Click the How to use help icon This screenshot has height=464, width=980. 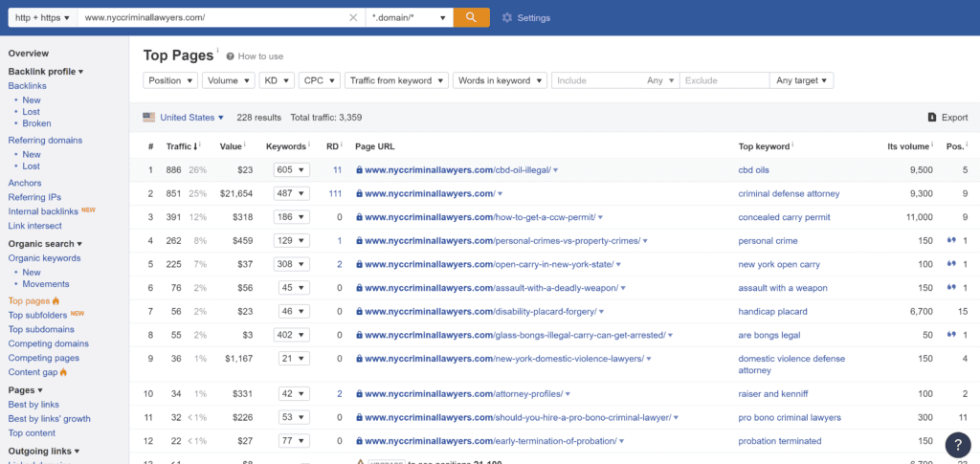(x=230, y=56)
